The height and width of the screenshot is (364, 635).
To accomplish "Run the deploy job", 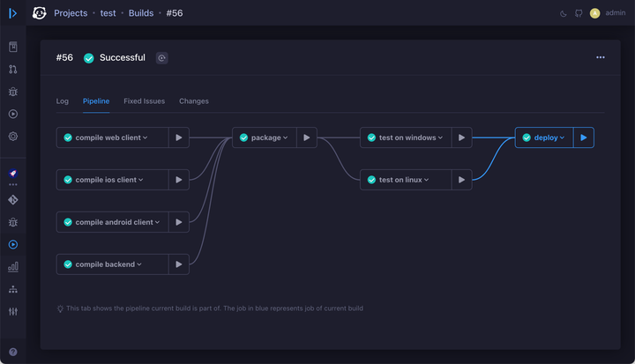I will 584,137.
